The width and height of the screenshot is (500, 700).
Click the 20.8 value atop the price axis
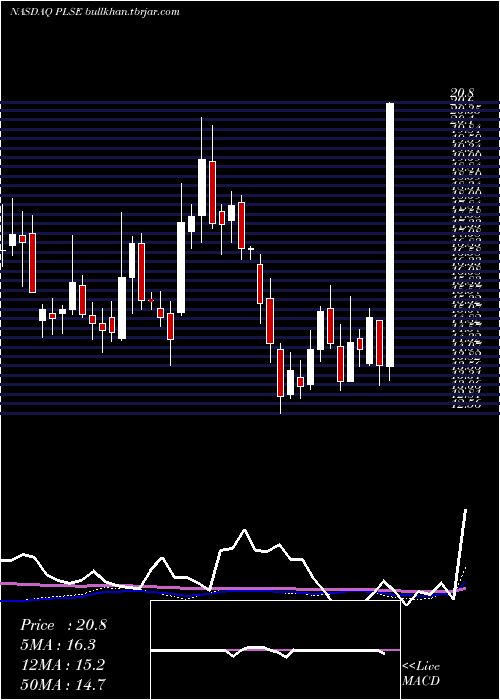click(x=462, y=93)
